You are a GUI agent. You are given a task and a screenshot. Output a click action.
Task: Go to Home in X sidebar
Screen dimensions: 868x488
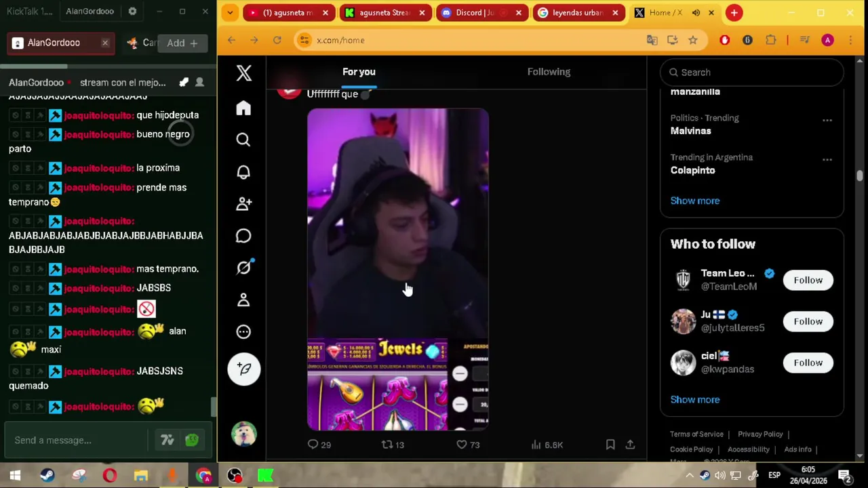[243, 108]
